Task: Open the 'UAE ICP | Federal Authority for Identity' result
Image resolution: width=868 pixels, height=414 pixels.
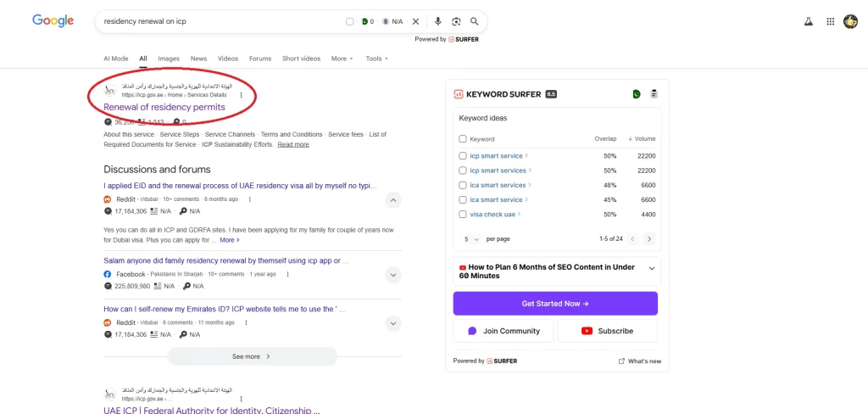Action: 211,410
